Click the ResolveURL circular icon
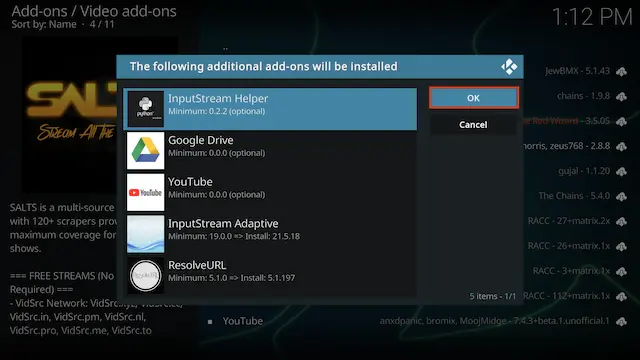This screenshot has height=360, width=640. 145,276
